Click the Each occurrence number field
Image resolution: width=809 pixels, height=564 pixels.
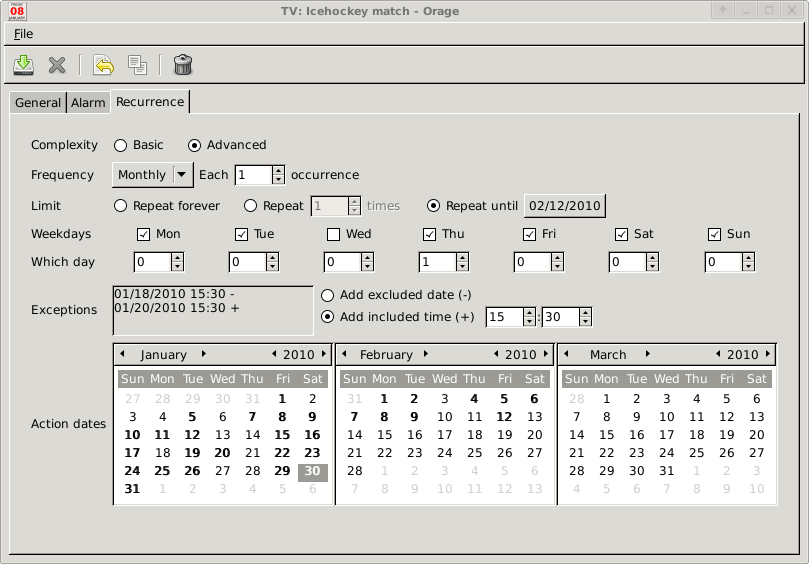[253, 175]
